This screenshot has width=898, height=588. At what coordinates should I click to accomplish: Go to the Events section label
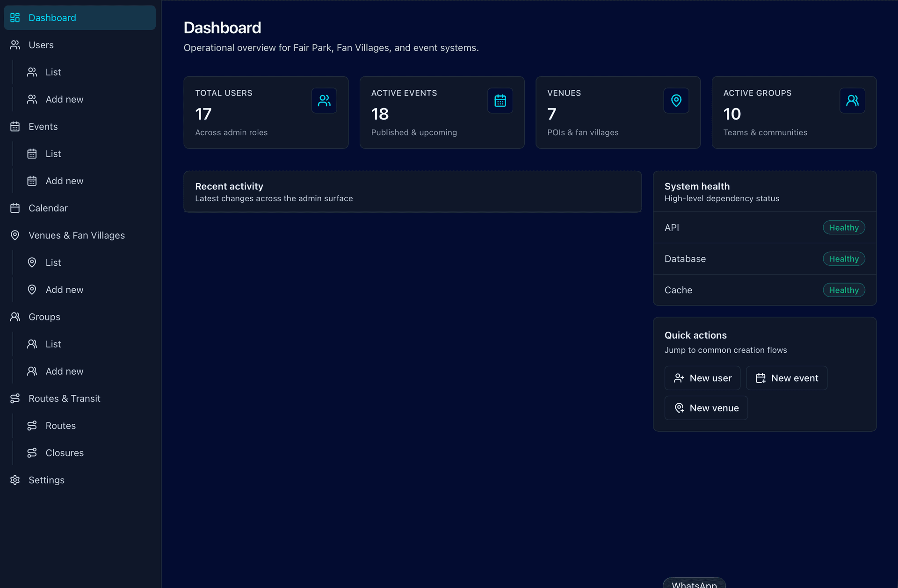coord(43,126)
